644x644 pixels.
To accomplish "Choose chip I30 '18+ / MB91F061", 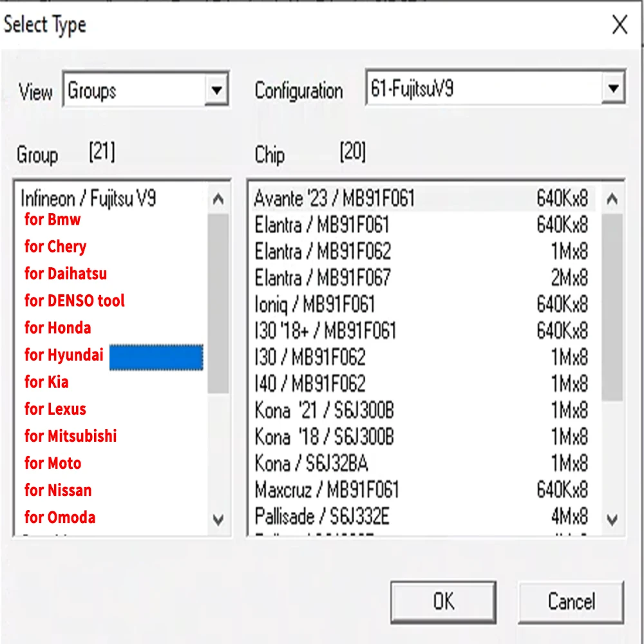I will pos(423,330).
